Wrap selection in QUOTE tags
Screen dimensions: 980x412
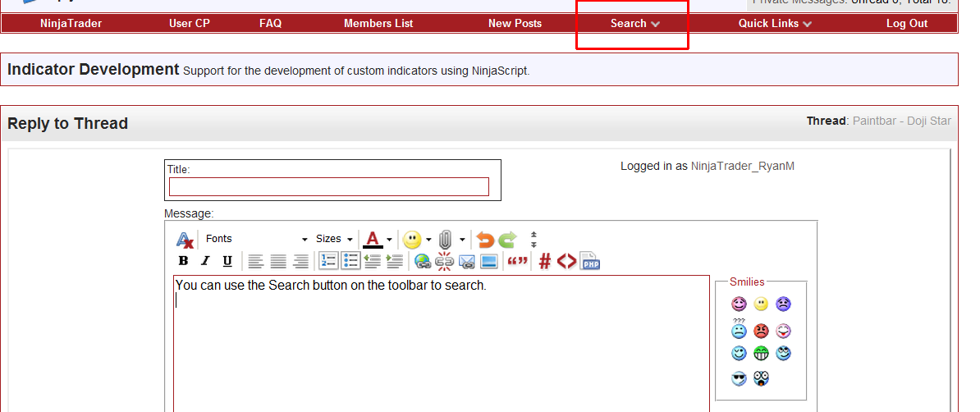tap(518, 261)
